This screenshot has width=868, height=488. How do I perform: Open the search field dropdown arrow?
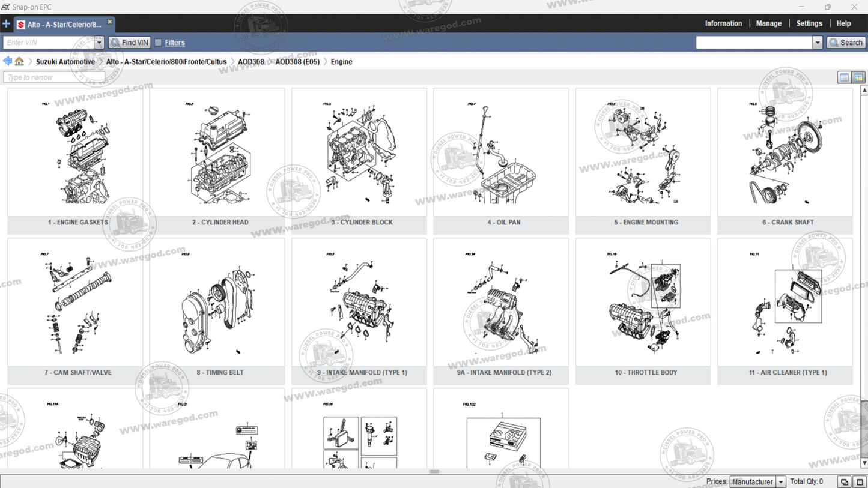coord(818,42)
